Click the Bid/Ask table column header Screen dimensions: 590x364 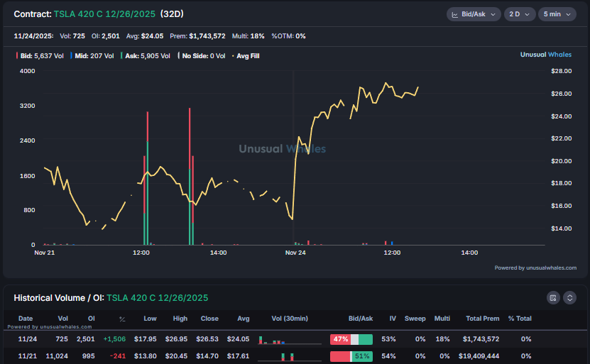pos(361,319)
